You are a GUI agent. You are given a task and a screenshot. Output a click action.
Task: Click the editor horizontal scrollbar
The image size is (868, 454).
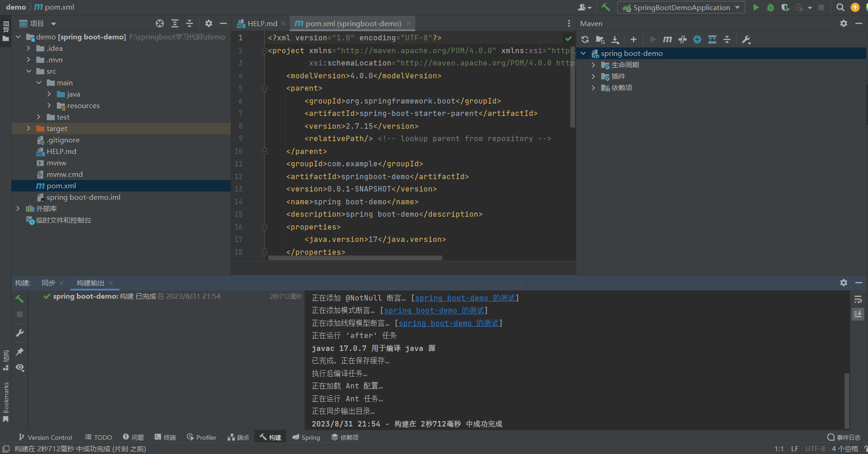[355, 258]
